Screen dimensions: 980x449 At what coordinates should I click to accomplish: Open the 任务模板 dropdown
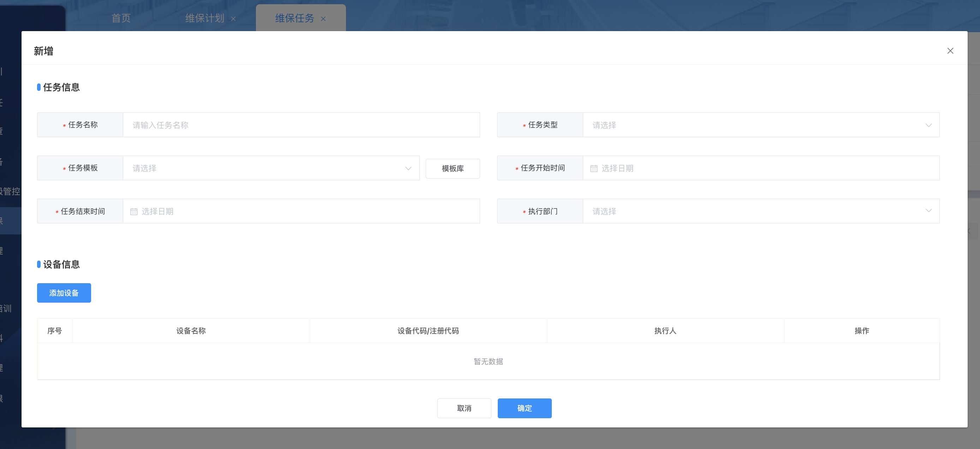tap(266, 168)
